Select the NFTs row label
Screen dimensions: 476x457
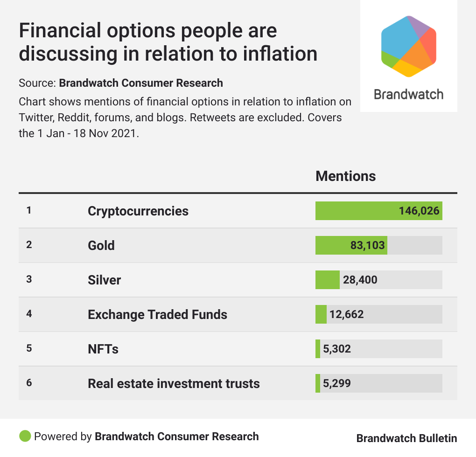click(103, 349)
